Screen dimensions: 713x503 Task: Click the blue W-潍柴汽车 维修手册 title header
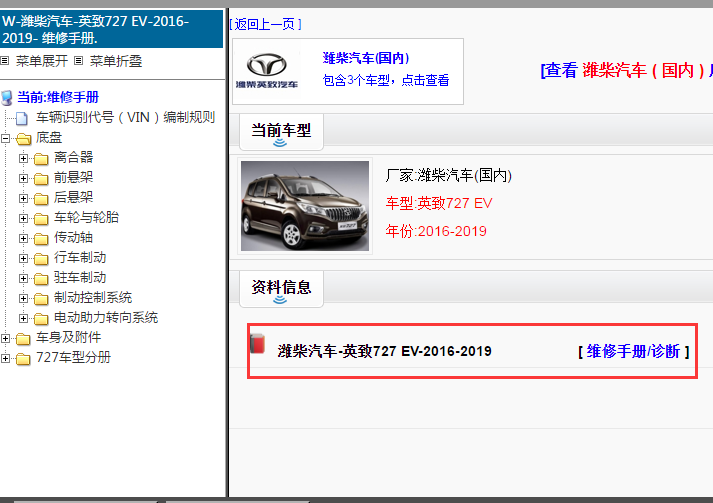pos(111,29)
